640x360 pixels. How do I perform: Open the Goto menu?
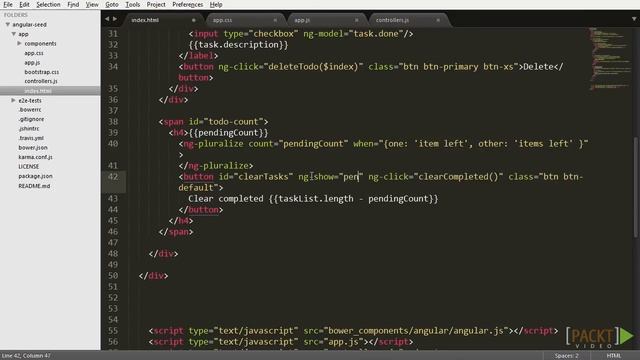111,4
